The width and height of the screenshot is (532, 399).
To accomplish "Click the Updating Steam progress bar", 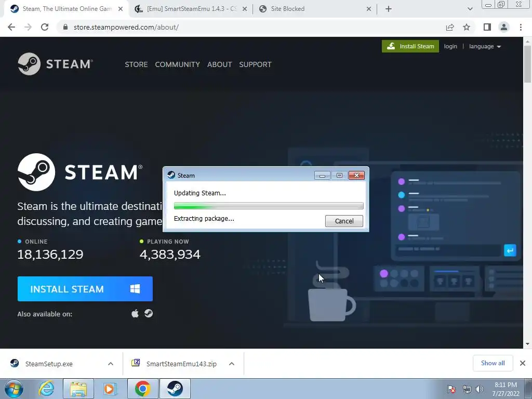I will 269,206.
